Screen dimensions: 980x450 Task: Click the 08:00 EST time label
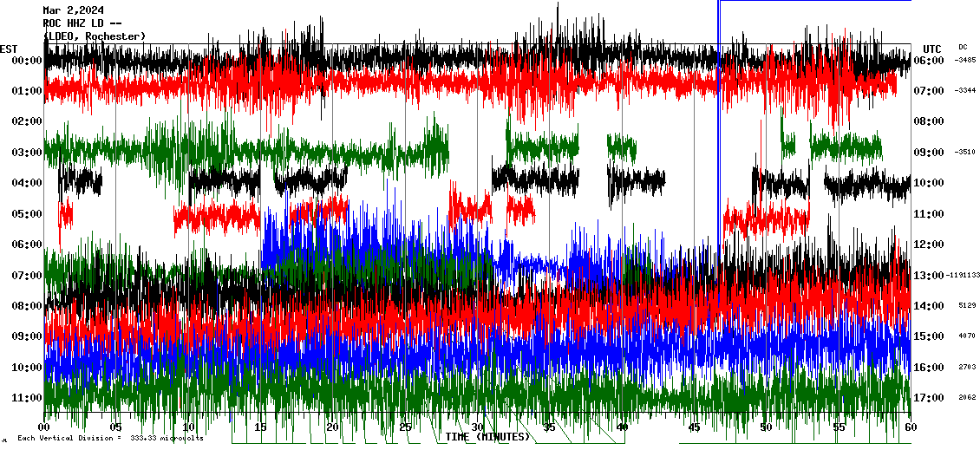coord(28,306)
